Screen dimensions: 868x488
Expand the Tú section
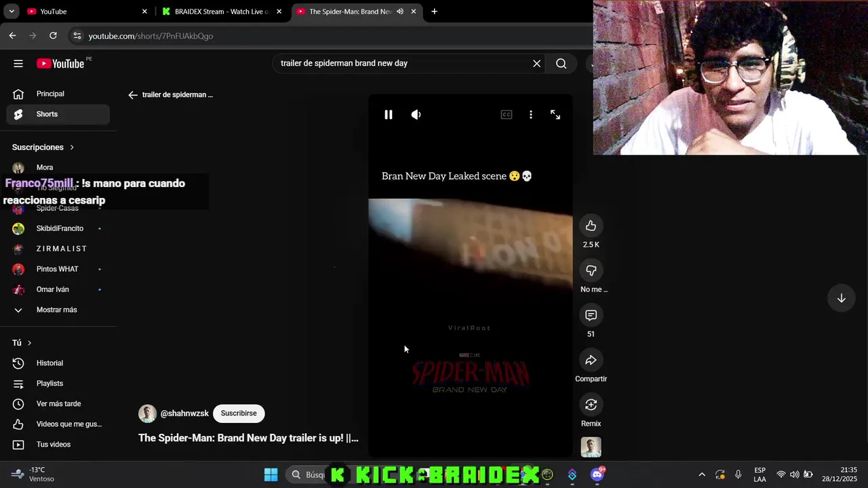(x=22, y=343)
